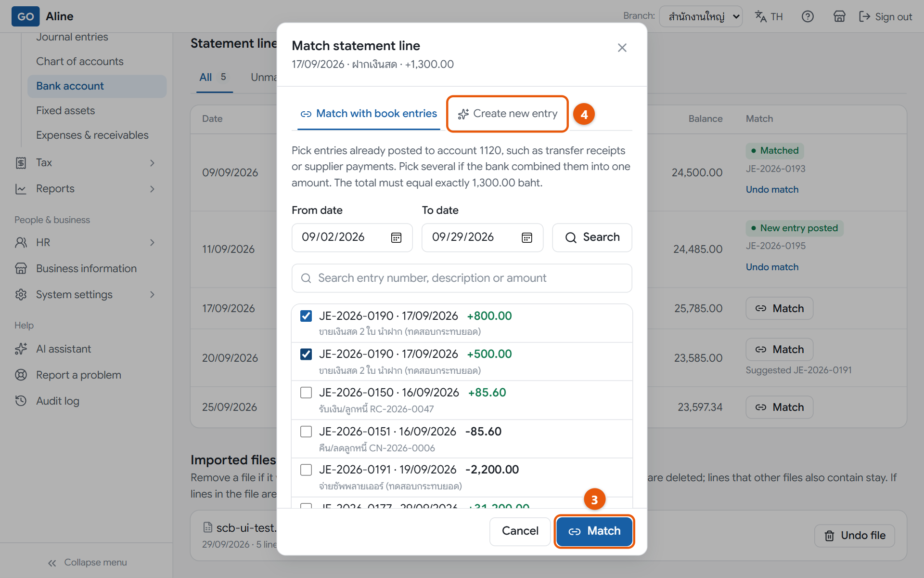Click Search button beside date range
924x578 pixels.
[x=592, y=237]
